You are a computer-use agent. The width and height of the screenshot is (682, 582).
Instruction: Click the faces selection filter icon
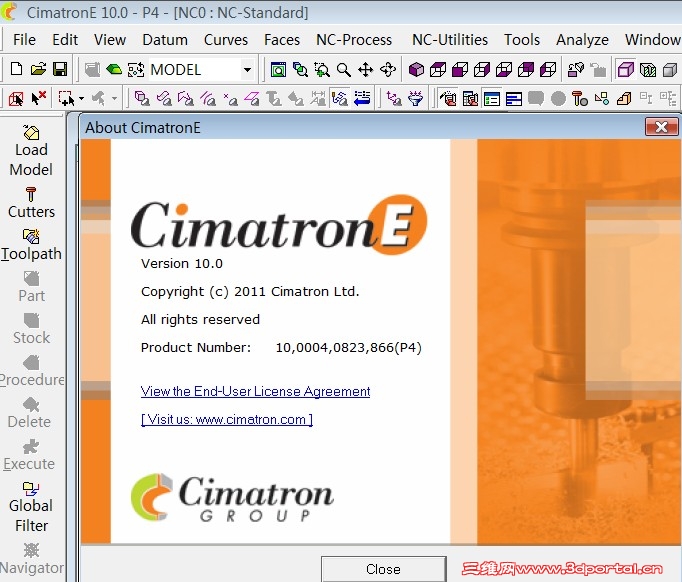coord(164,99)
